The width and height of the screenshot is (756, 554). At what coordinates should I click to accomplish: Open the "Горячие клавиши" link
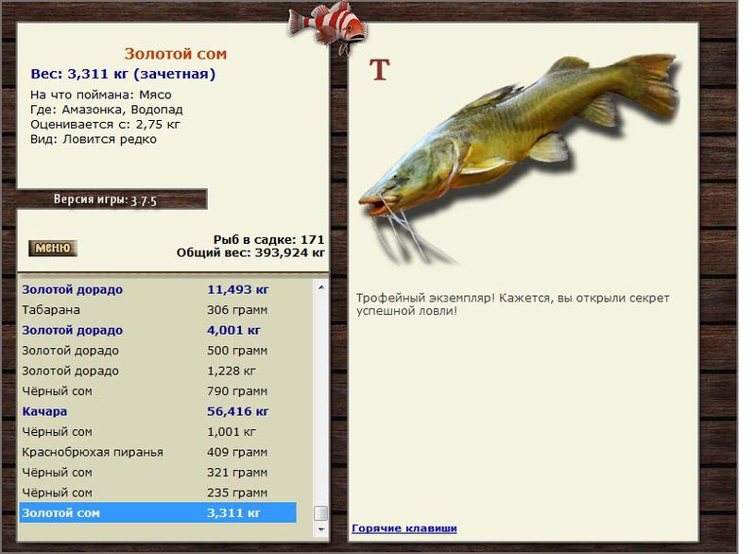(404, 528)
